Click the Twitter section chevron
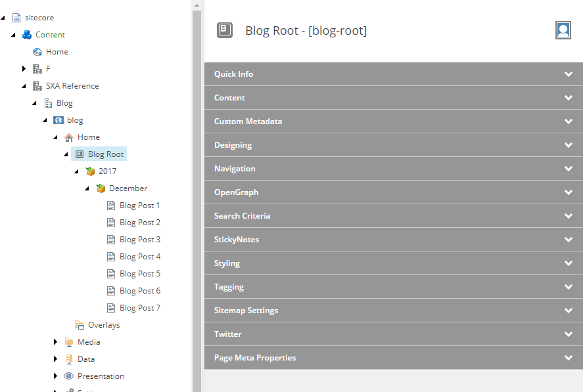Screen dimensions: 583x392 pyautogui.click(x=568, y=334)
